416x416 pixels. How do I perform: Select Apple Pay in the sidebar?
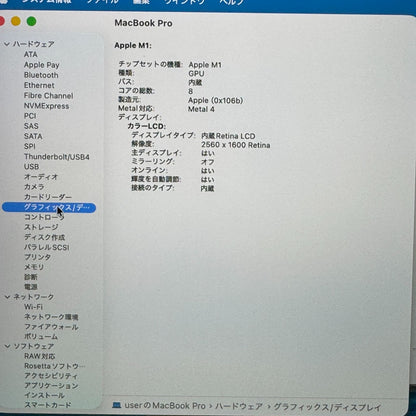click(42, 65)
